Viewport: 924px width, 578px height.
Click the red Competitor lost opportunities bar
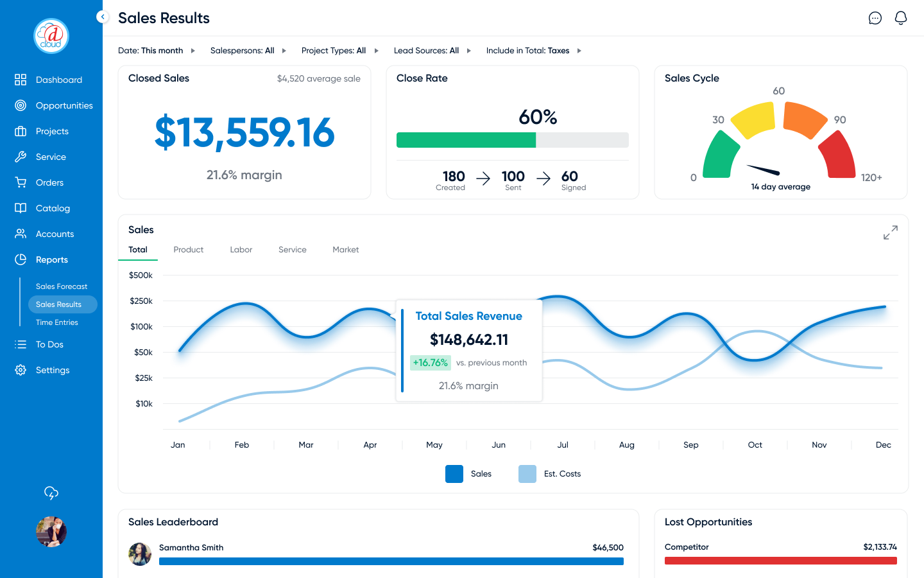[x=781, y=561]
